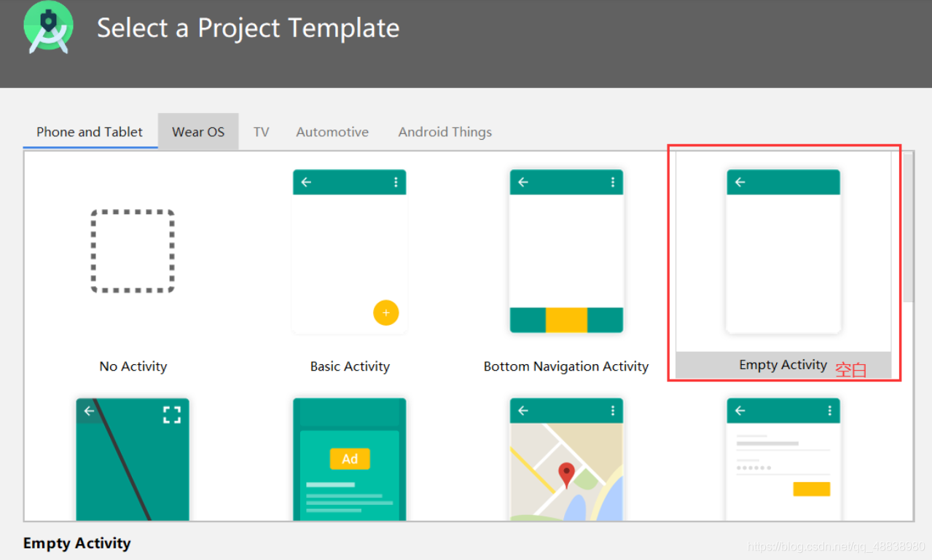Click the 'Empty Activity' label in grid

[x=783, y=365]
